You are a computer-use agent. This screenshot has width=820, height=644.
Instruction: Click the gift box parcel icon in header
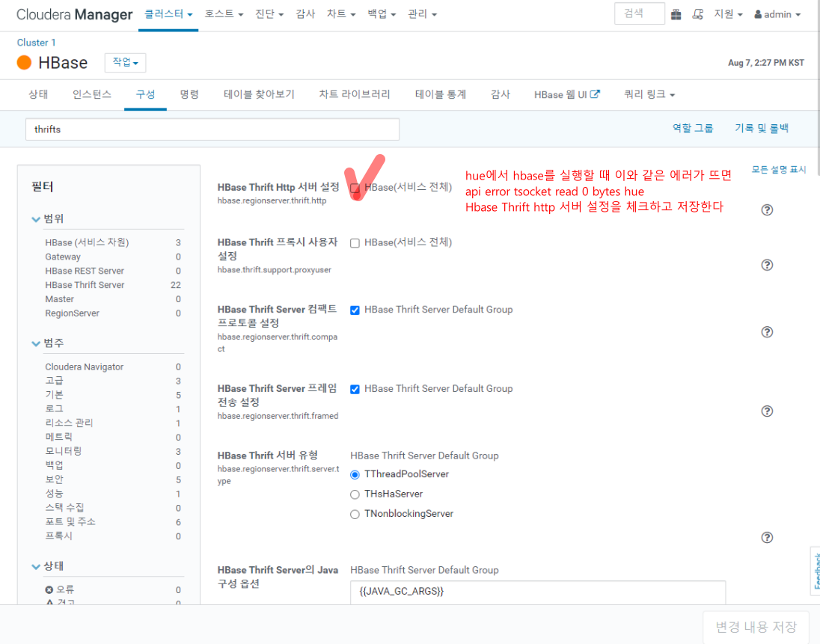click(676, 15)
